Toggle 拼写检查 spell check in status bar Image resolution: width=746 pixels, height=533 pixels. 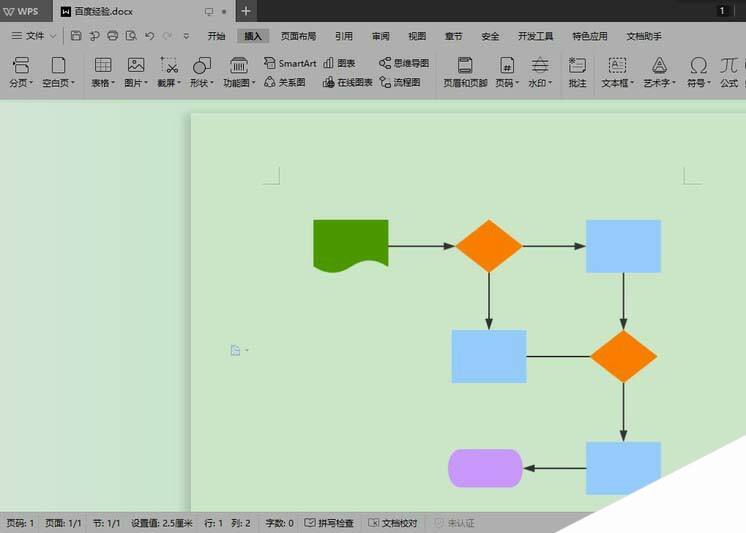pos(329,523)
